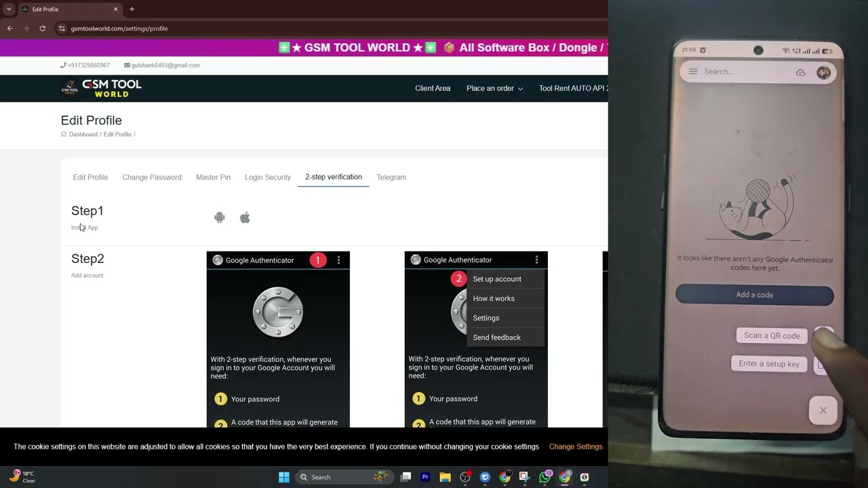The image size is (868, 488).
Task: Open the browser tab search chevron
Action: pos(9,9)
